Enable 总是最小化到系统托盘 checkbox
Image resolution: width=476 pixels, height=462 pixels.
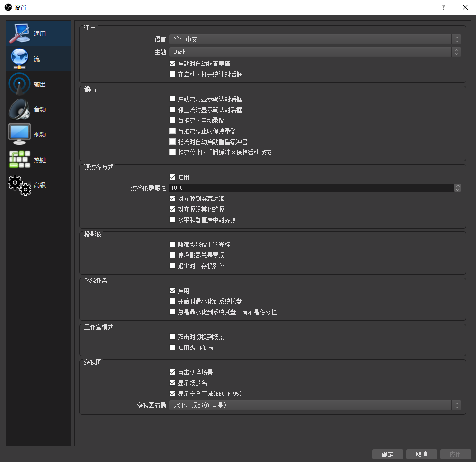[x=172, y=312]
